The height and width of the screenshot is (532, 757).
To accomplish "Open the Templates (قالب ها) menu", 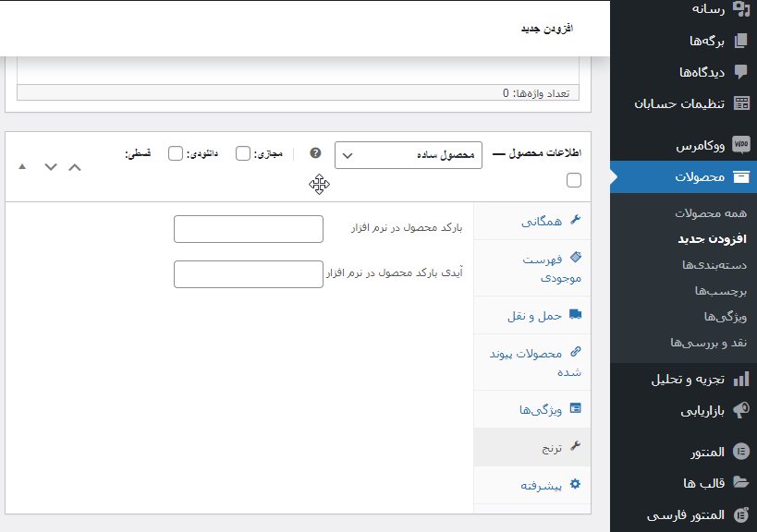I will (684, 483).
